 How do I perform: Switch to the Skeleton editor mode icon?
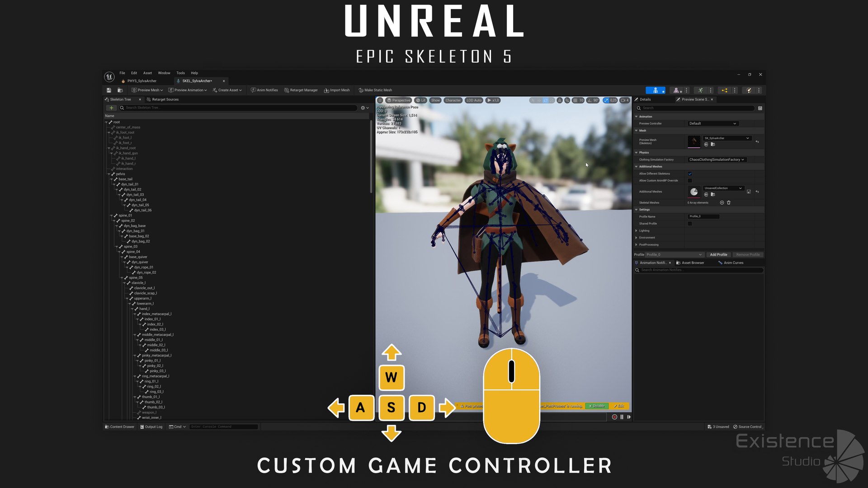coord(656,90)
